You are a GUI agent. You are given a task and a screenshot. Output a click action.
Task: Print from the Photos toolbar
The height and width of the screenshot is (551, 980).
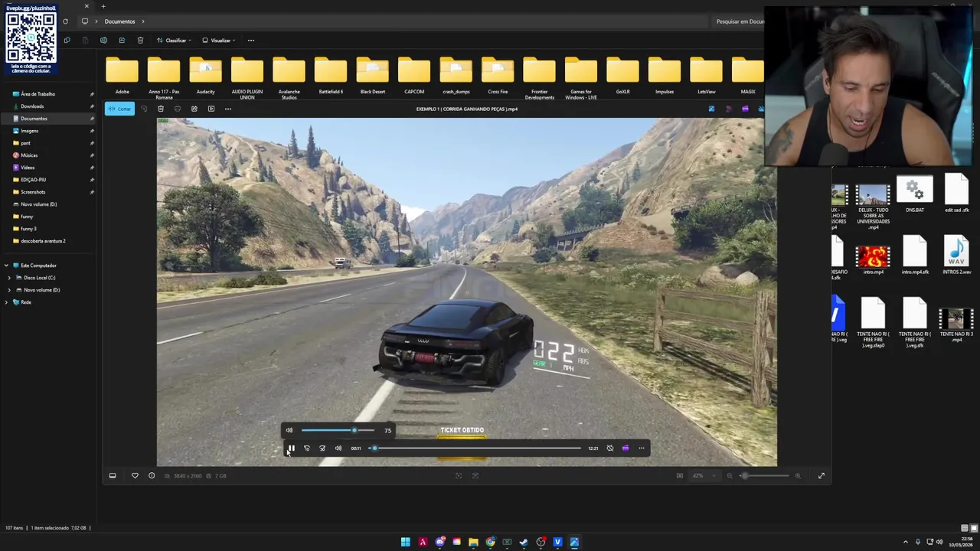coord(177,109)
